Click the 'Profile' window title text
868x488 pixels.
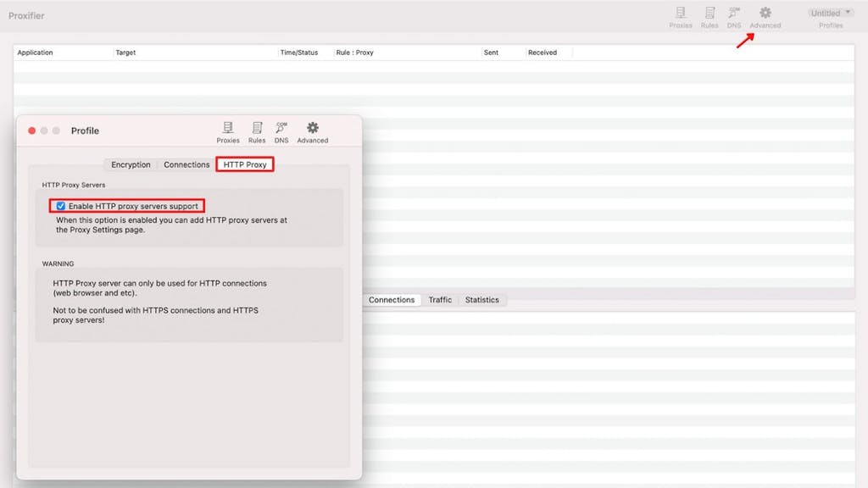pyautogui.click(x=85, y=131)
